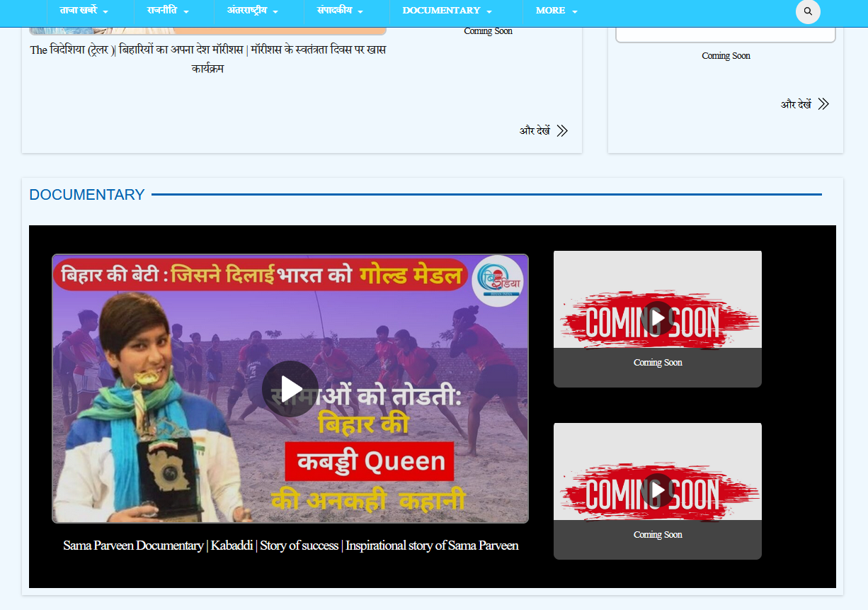
Task: Click double-chevron beside left और देखें
Action: [x=562, y=130]
